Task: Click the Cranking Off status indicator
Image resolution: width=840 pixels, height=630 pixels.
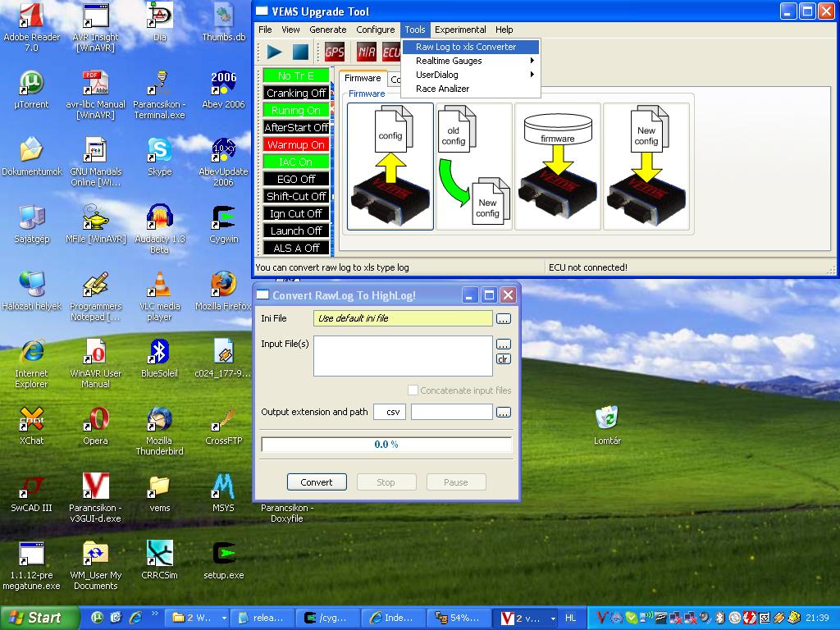Action: tap(295, 93)
